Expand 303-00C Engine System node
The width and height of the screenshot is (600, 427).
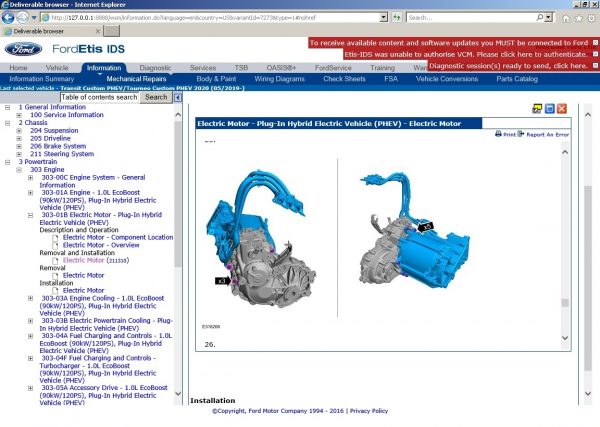tap(30, 178)
